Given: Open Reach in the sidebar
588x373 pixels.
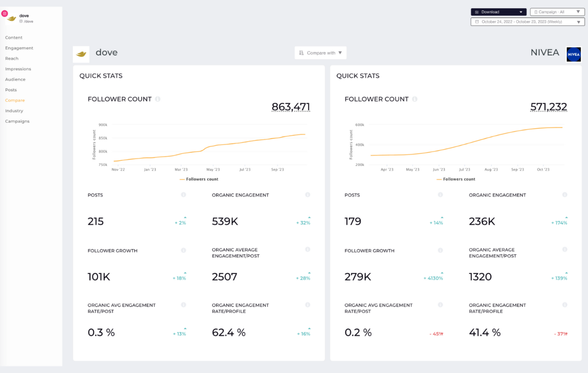Looking at the screenshot, I should coord(12,58).
